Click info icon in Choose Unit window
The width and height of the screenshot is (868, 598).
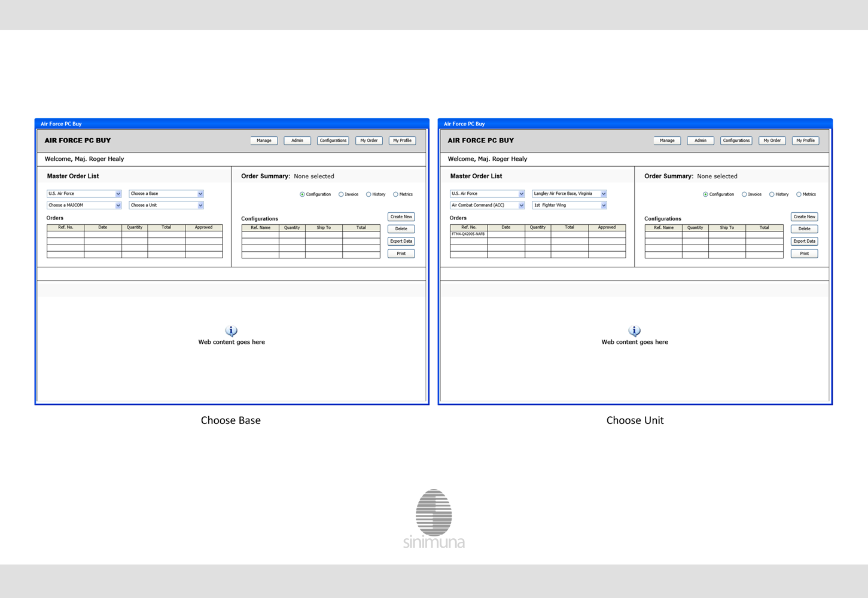pyautogui.click(x=635, y=331)
